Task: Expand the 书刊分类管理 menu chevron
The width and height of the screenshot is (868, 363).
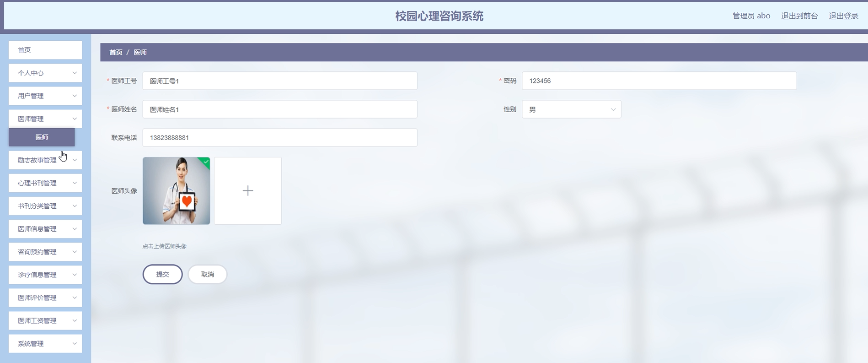Action: pos(75,206)
